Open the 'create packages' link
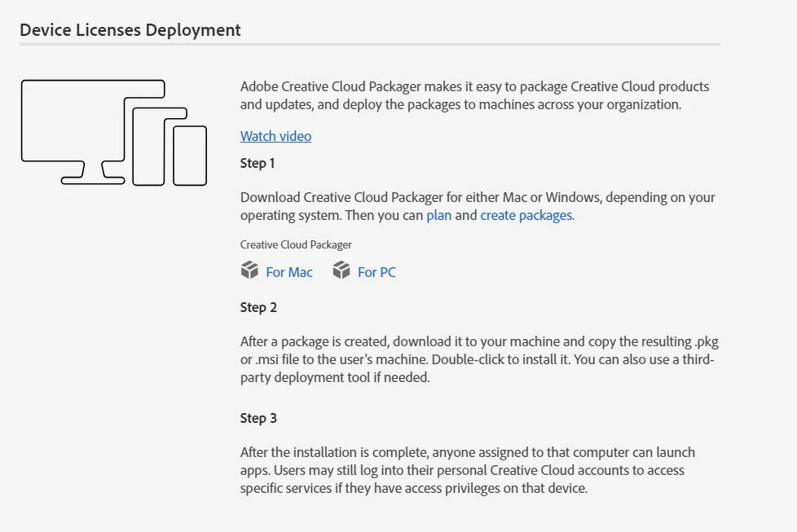Image resolution: width=797 pixels, height=532 pixels. click(526, 215)
